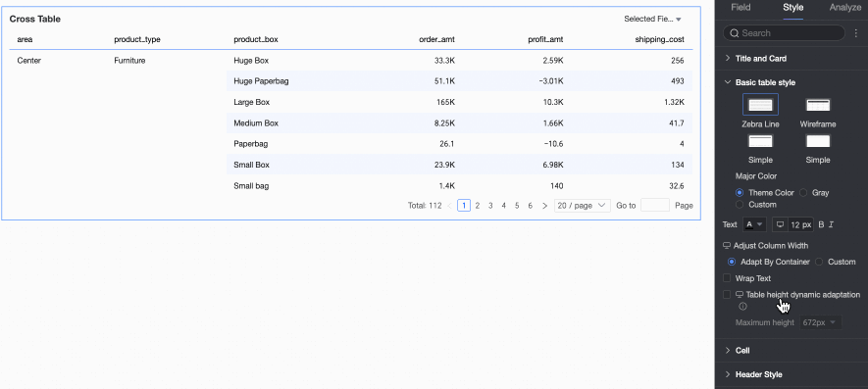Go to page 5 in pagination
This screenshot has width=868, height=389.
[517, 206]
